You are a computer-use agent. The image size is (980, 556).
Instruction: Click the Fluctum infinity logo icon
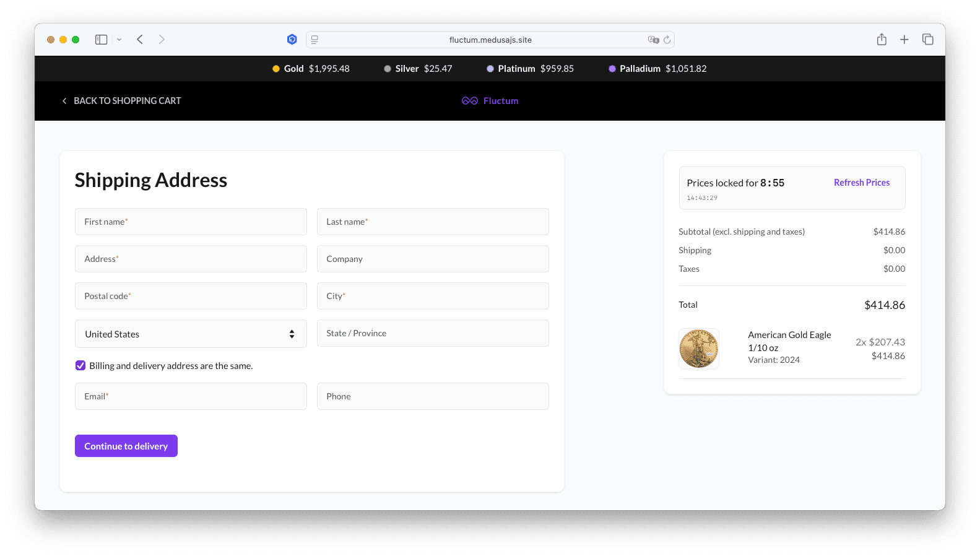pyautogui.click(x=470, y=101)
